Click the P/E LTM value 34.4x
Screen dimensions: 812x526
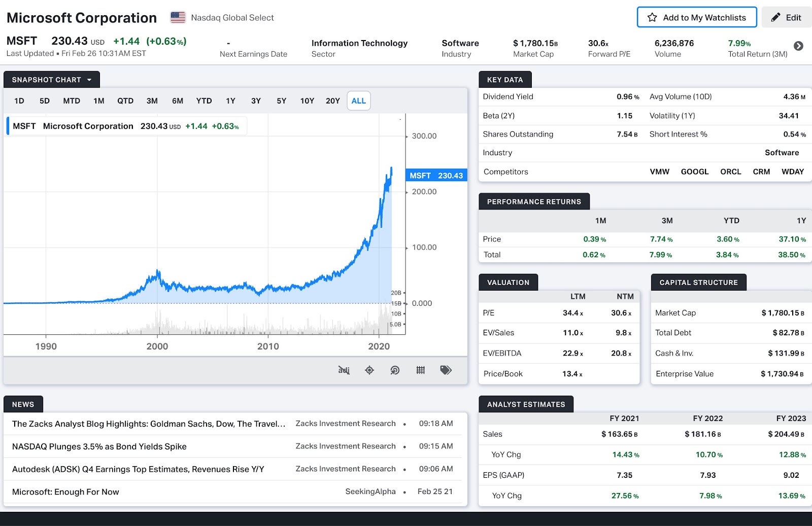click(573, 313)
